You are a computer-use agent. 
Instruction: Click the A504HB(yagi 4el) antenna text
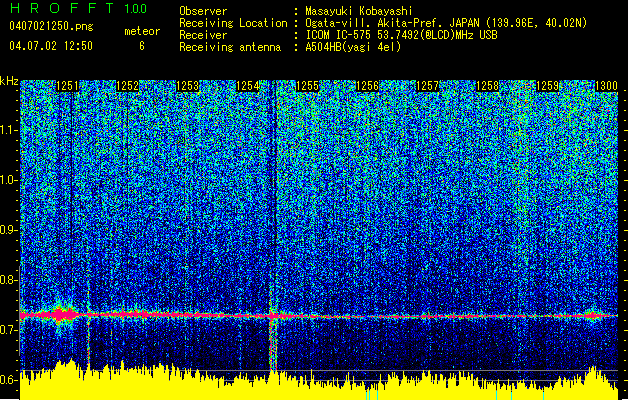353,47
